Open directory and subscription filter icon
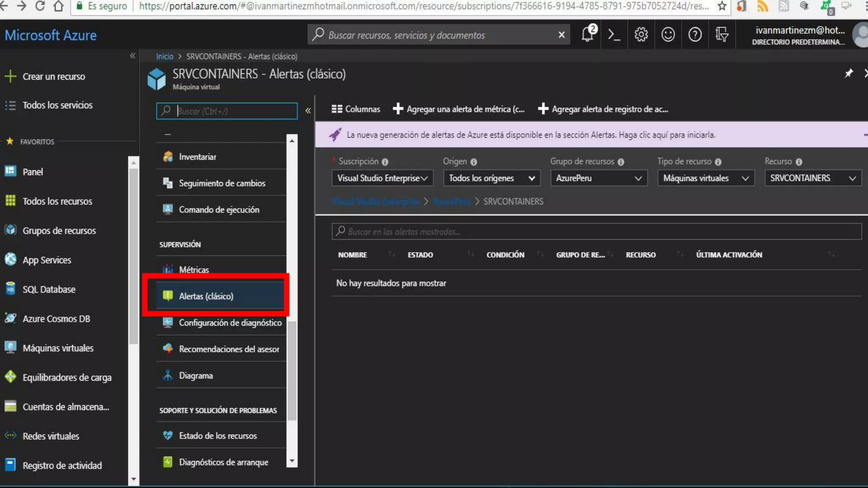This screenshot has width=868, height=488. coord(721,34)
